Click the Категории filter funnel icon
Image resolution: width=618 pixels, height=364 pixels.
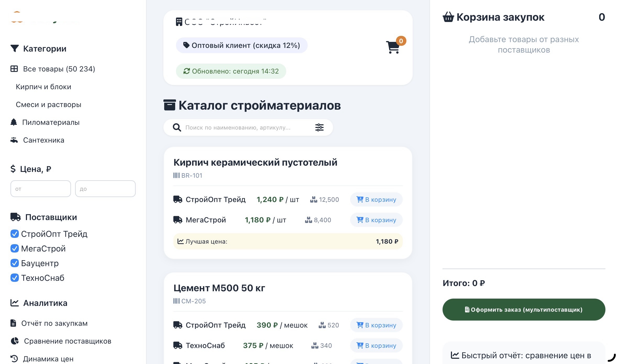pyautogui.click(x=14, y=48)
